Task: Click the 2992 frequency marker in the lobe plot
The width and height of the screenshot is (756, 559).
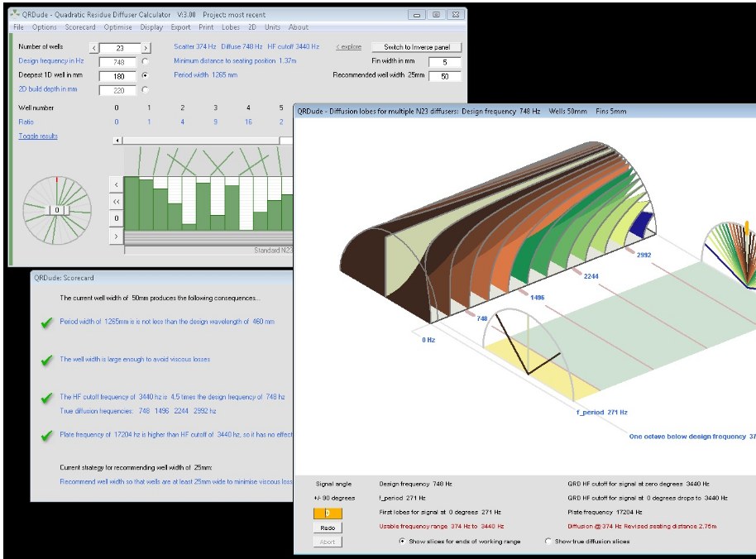Action: point(644,255)
